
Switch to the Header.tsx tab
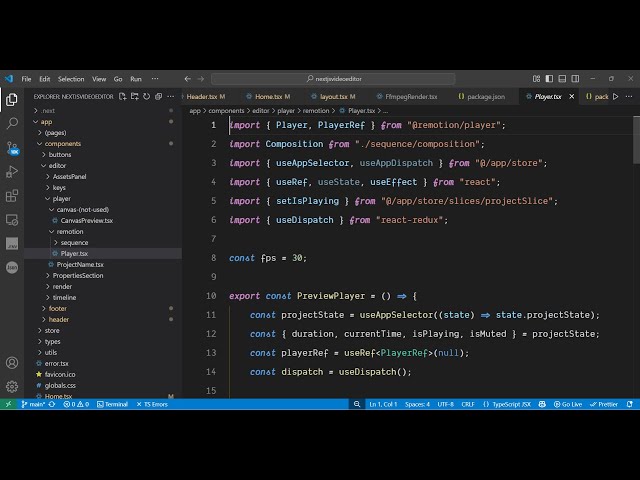[x=206, y=96]
